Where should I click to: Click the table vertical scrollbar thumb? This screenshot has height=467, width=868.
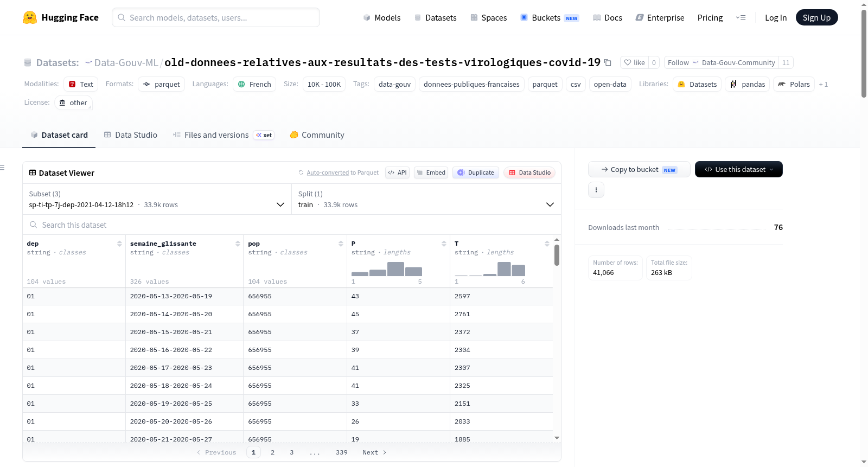[557, 255]
